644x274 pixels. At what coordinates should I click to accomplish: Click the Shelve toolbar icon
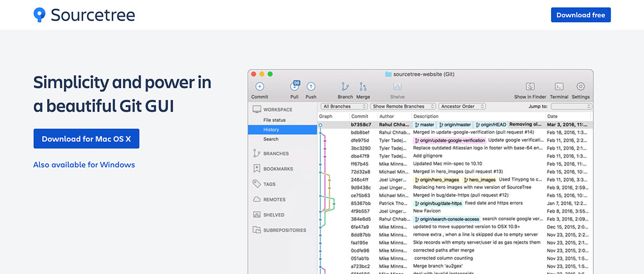point(398,86)
